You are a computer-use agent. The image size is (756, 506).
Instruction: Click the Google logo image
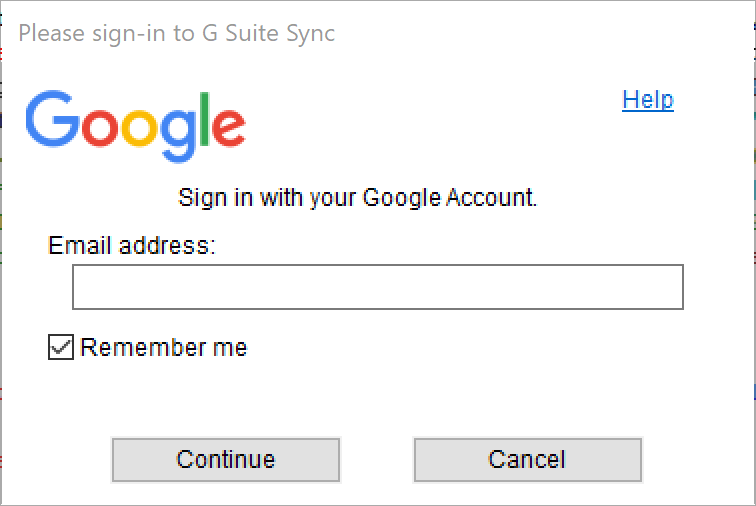click(x=135, y=126)
